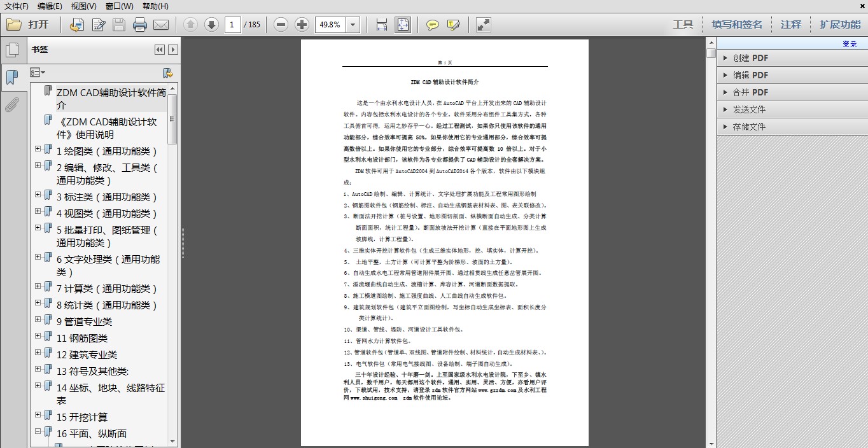Image resolution: width=868 pixels, height=448 pixels.
Task: Zoom in with the plus button
Action: click(x=302, y=25)
